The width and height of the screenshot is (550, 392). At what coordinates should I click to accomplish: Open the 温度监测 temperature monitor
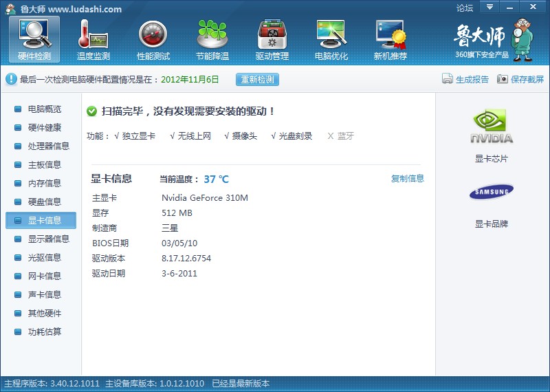tap(93, 39)
